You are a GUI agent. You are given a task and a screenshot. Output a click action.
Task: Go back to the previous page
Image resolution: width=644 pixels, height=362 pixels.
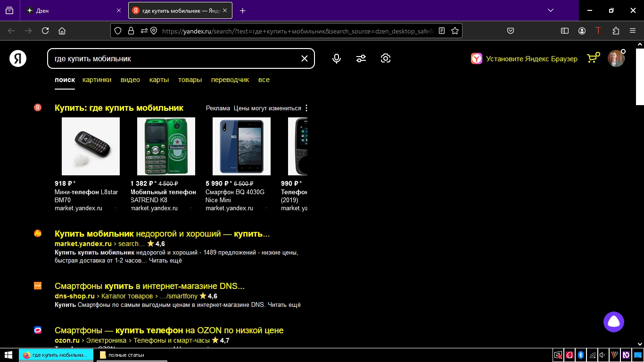click(11, 31)
